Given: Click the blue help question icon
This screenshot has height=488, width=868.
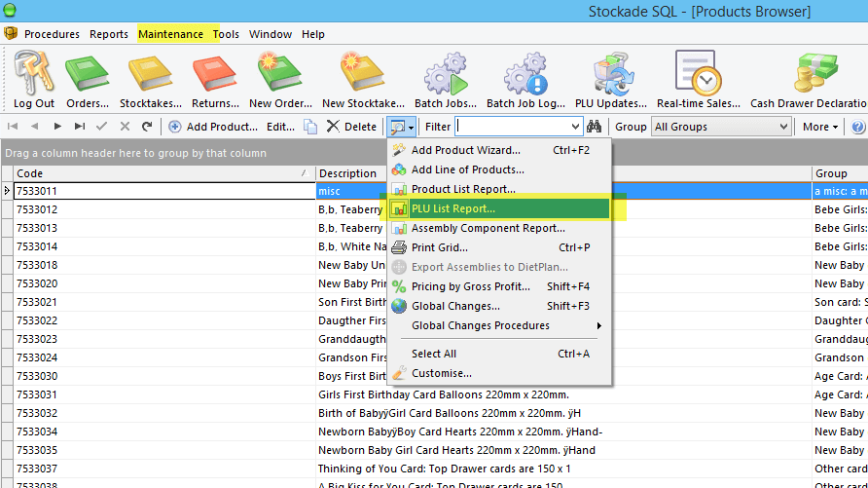Looking at the screenshot, I should pyautogui.click(x=857, y=127).
